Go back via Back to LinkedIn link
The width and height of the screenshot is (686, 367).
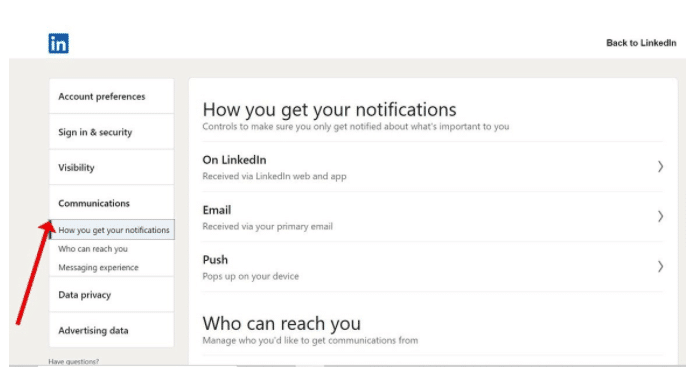[x=641, y=43]
